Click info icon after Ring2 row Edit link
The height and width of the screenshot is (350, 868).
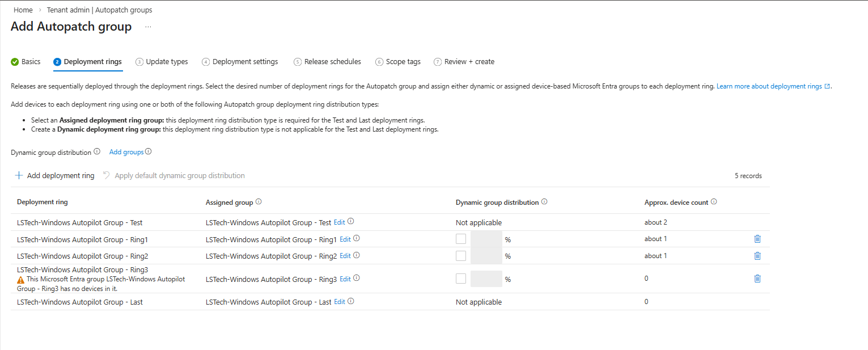(x=357, y=255)
